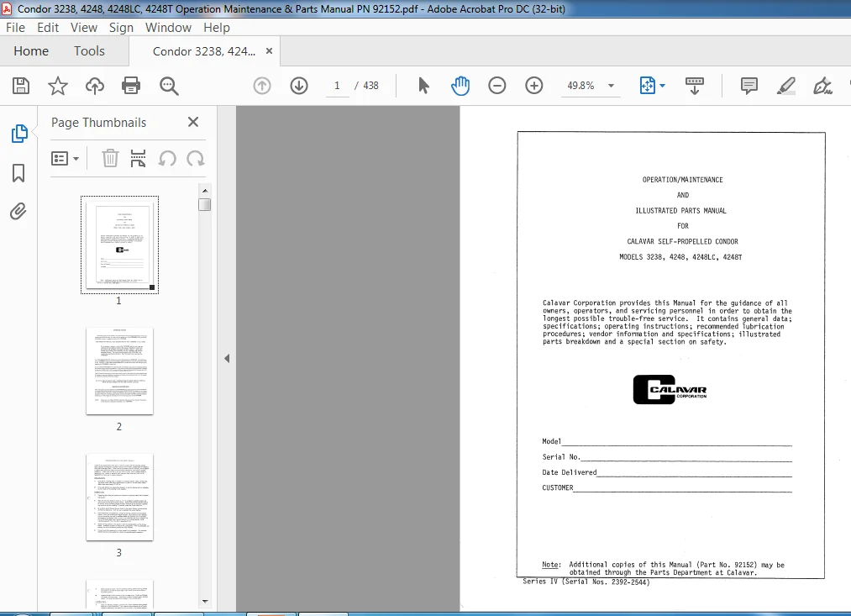Show Page Thumbnails panel from the sidebar
The height and width of the screenshot is (616, 851).
tap(19, 134)
